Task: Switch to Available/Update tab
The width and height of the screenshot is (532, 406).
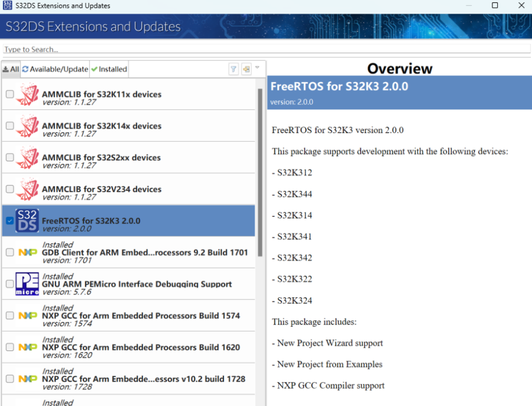Action: 55,69
